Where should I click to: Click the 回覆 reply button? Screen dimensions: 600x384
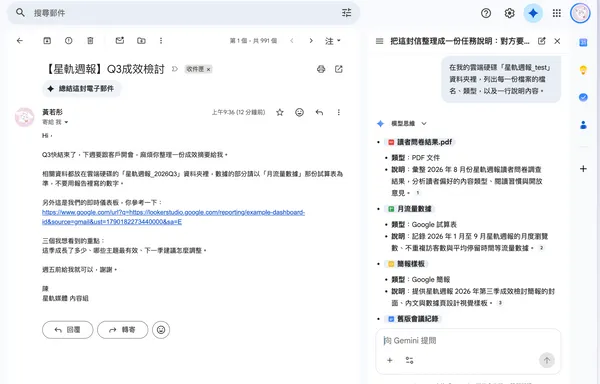pos(67,330)
